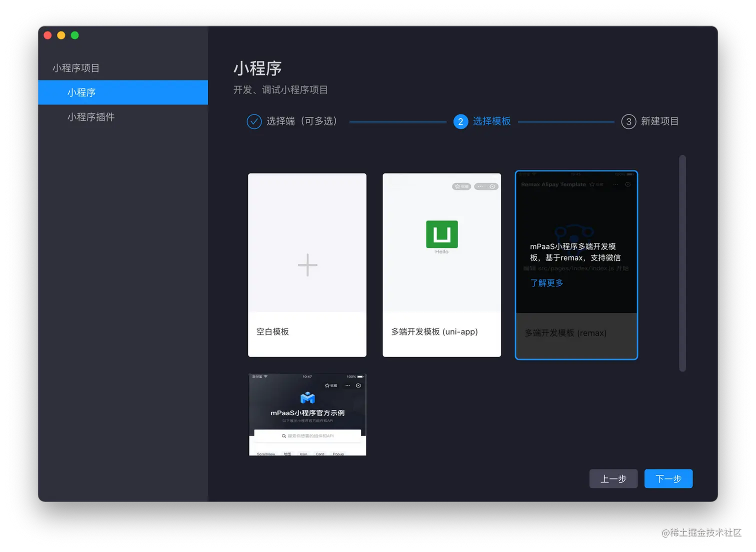Viewport: 756px width, 552px height.
Task: Open 了解更多 link on remax card
Action: (x=546, y=283)
